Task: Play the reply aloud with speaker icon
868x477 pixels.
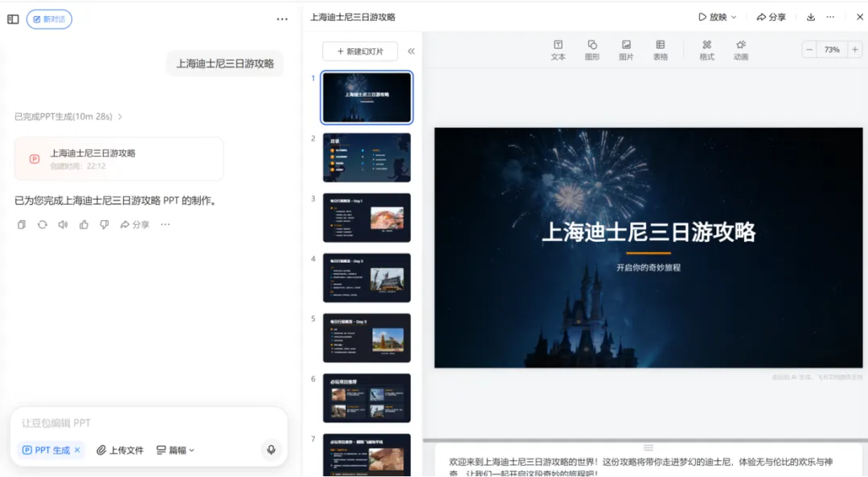Action: 63,225
